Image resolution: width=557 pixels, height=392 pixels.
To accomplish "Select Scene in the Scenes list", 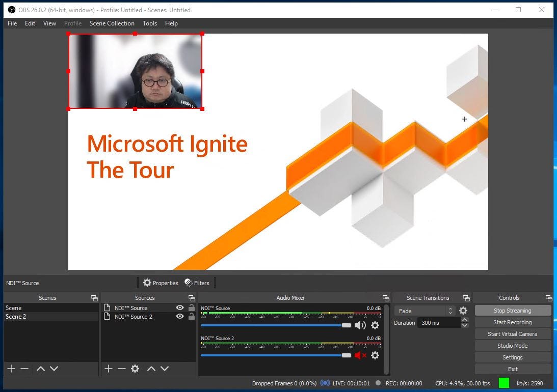I will pos(51,308).
